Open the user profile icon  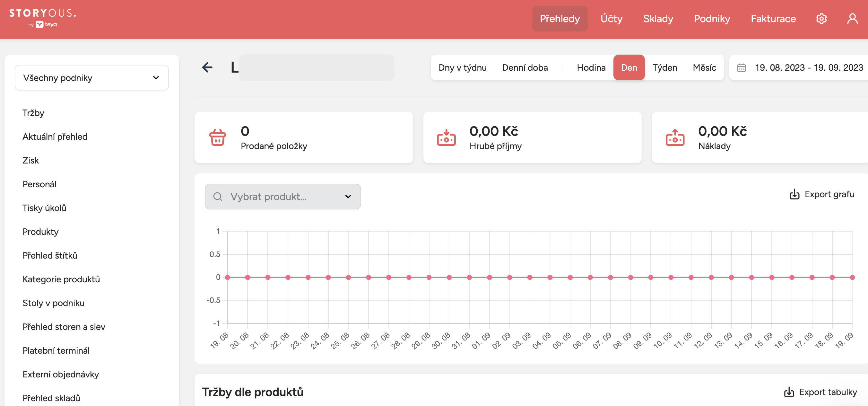point(852,19)
